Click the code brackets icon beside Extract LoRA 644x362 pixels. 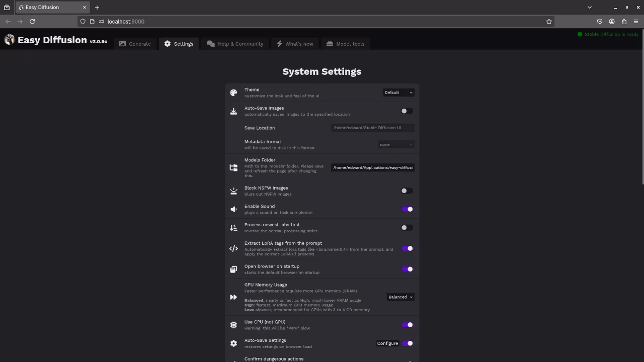[x=233, y=248]
